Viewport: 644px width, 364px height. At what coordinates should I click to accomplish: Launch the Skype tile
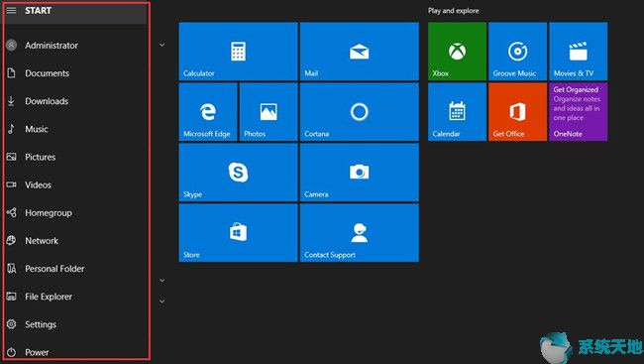coord(238,173)
